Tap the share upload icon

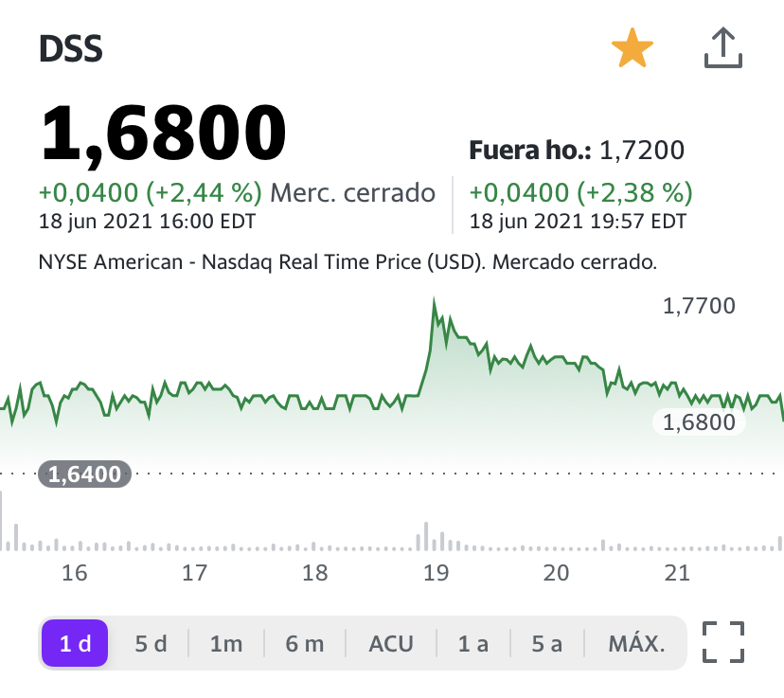point(723,48)
